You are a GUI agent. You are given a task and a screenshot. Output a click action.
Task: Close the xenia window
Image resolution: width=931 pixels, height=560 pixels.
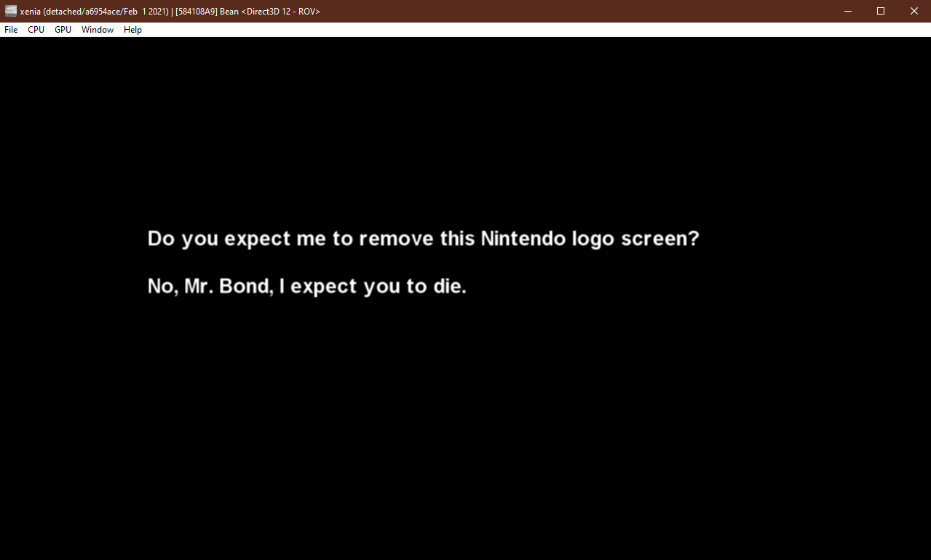pos(914,11)
